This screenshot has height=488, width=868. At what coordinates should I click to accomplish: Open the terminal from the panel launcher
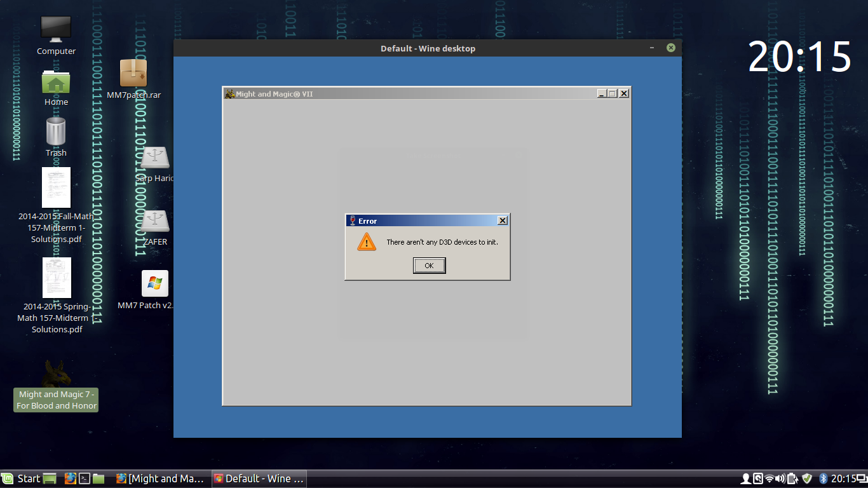84,478
